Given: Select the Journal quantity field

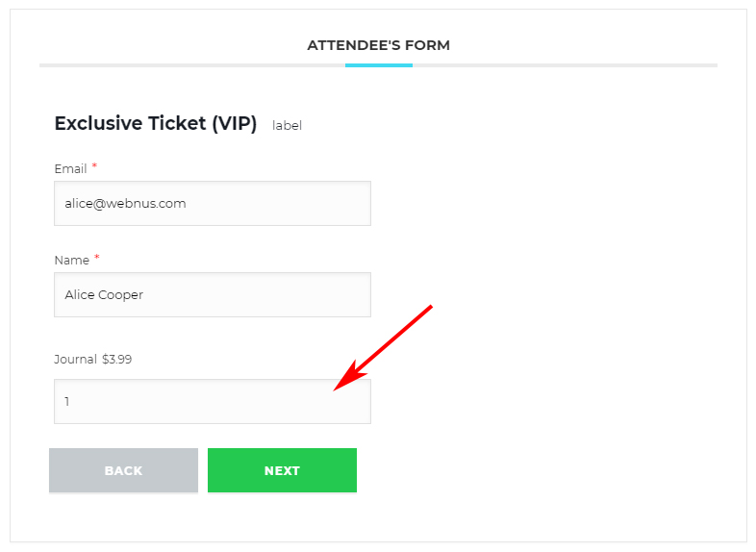Looking at the screenshot, I should 213,402.
